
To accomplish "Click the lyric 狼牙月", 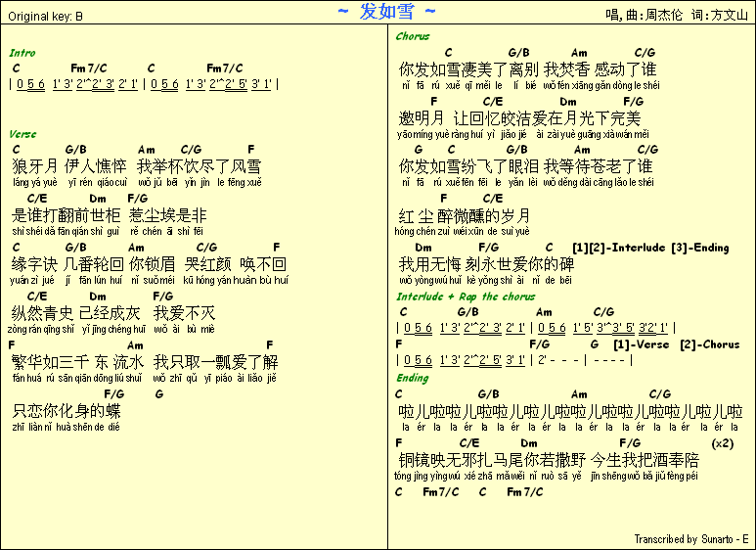I will pyautogui.click(x=34, y=166).
